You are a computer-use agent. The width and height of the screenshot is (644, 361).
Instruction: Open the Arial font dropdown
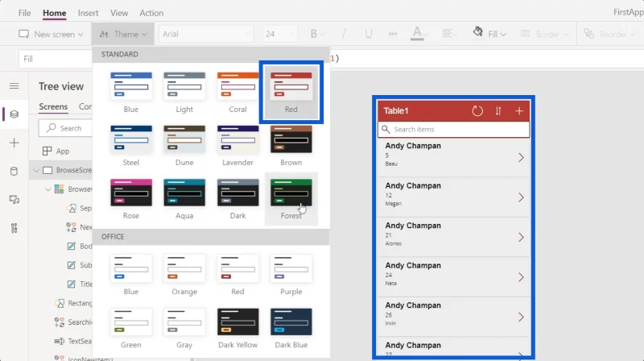click(206, 34)
